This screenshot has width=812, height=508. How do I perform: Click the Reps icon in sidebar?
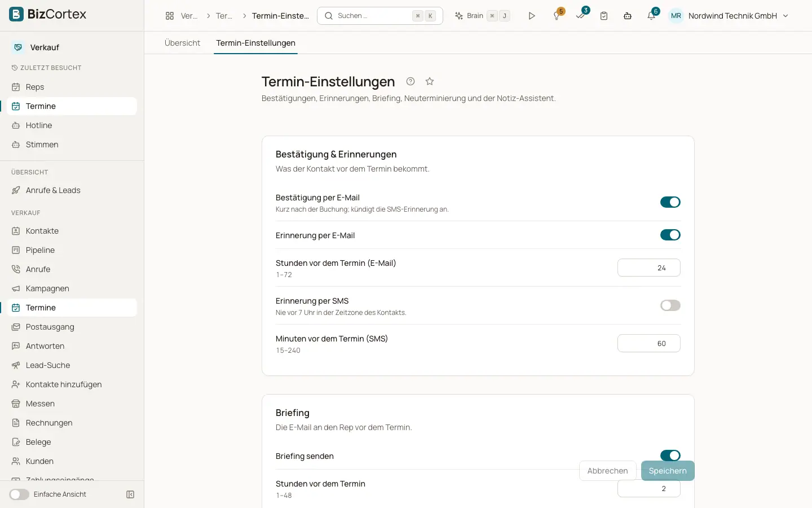tap(16, 87)
